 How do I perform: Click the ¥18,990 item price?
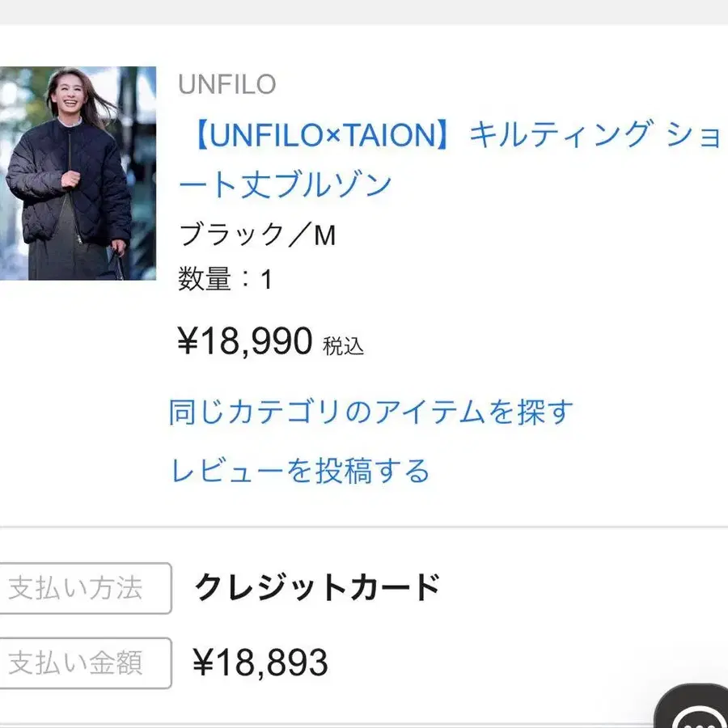(x=245, y=342)
